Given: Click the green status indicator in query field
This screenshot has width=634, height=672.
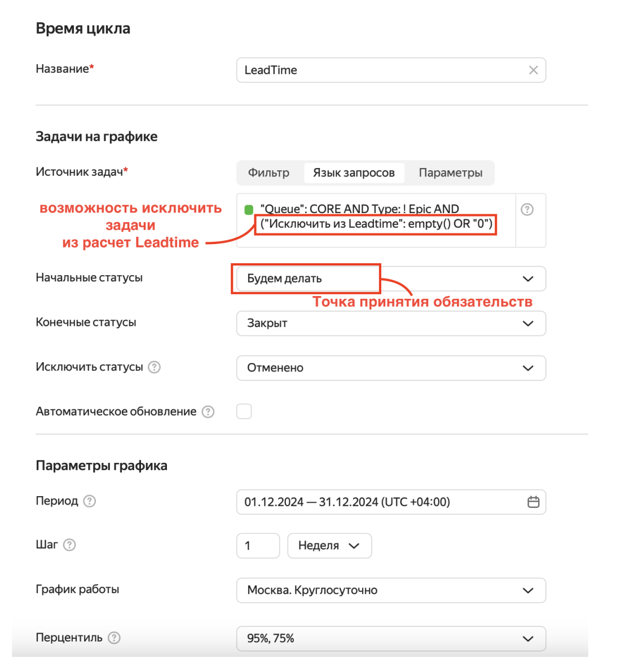Looking at the screenshot, I should (248, 209).
